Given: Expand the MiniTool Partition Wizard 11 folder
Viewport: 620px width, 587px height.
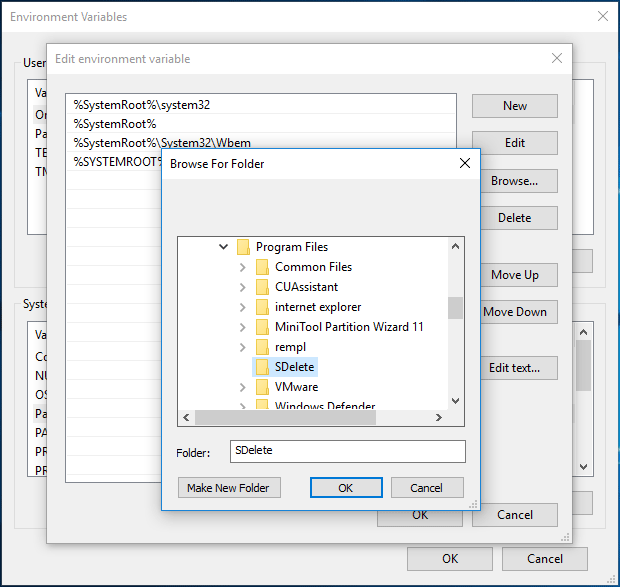Looking at the screenshot, I should [242, 327].
